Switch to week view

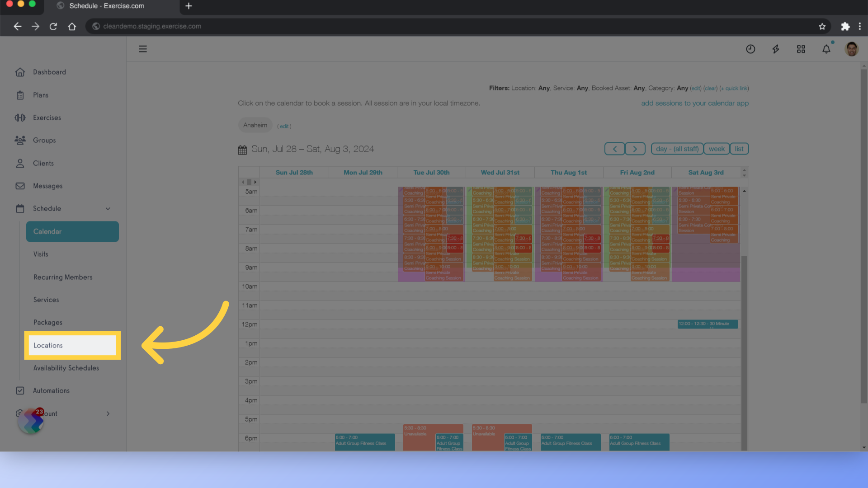[x=717, y=149]
